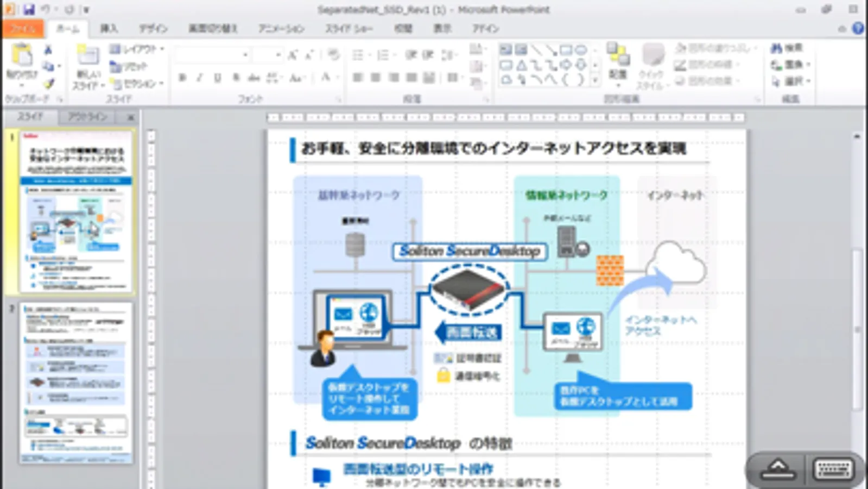
Task: Decrease the list indent level
Action: [x=411, y=55]
